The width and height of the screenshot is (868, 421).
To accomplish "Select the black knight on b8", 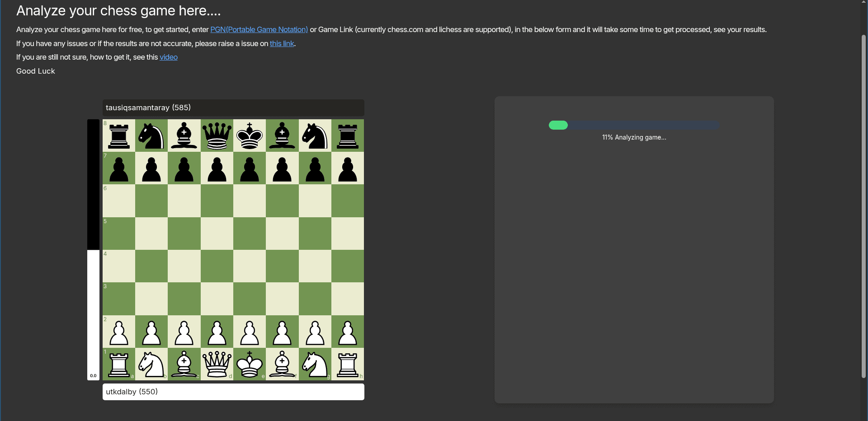I will tap(151, 135).
